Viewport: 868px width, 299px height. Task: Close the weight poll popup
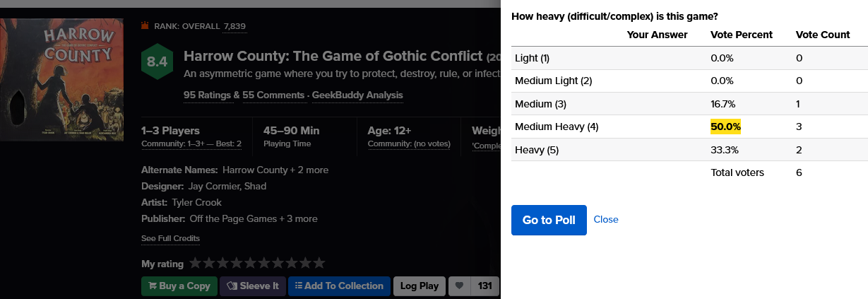[x=606, y=220]
